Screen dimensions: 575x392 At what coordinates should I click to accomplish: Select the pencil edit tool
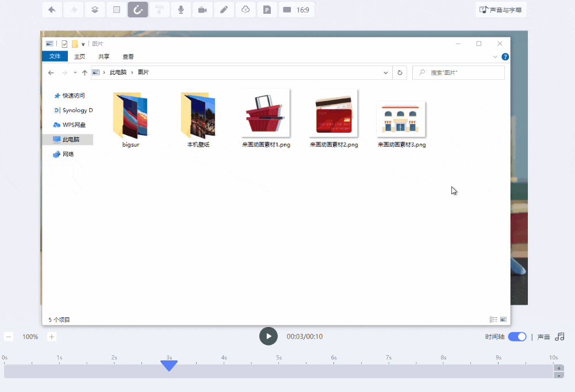coord(224,10)
